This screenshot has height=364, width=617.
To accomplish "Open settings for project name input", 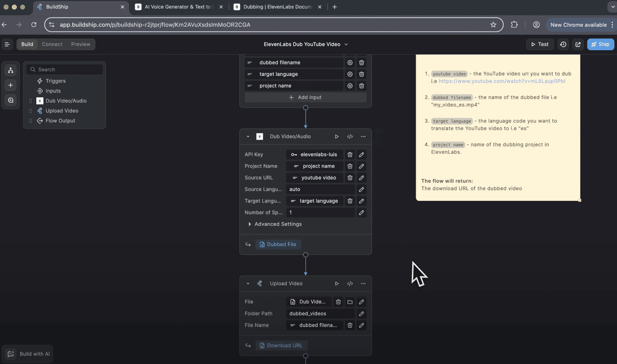I will pyautogui.click(x=350, y=86).
